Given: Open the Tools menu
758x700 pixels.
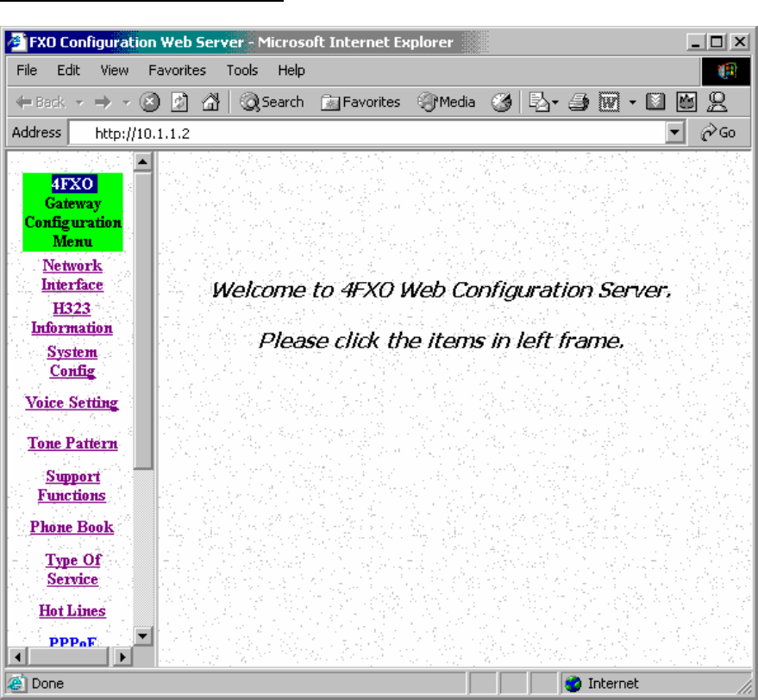Looking at the screenshot, I should [x=241, y=70].
